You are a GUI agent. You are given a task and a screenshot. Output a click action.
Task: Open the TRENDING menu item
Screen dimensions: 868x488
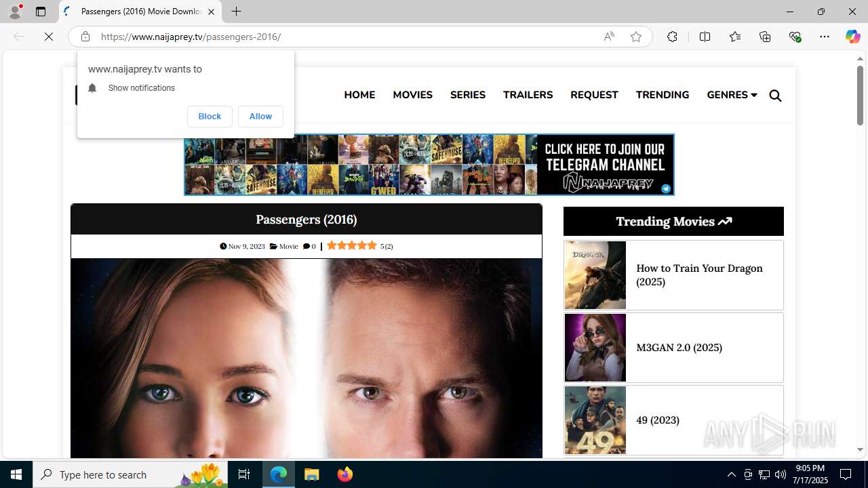[x=663, y=95]
